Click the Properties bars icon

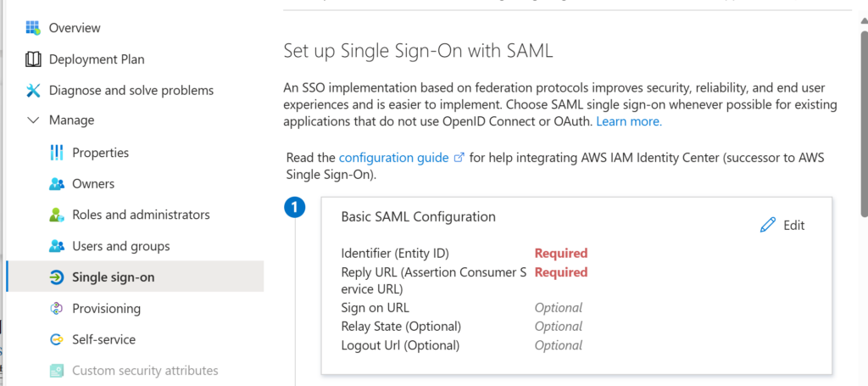point(57,153)
